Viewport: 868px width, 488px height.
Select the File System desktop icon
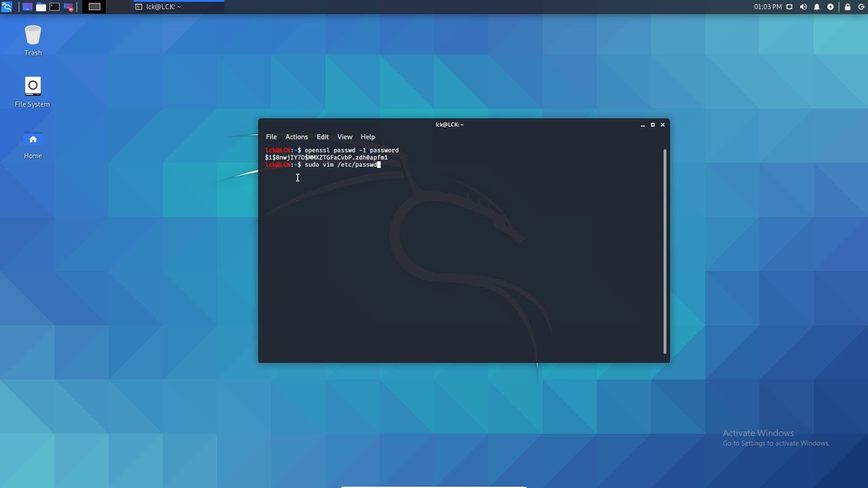coord(33,92)
